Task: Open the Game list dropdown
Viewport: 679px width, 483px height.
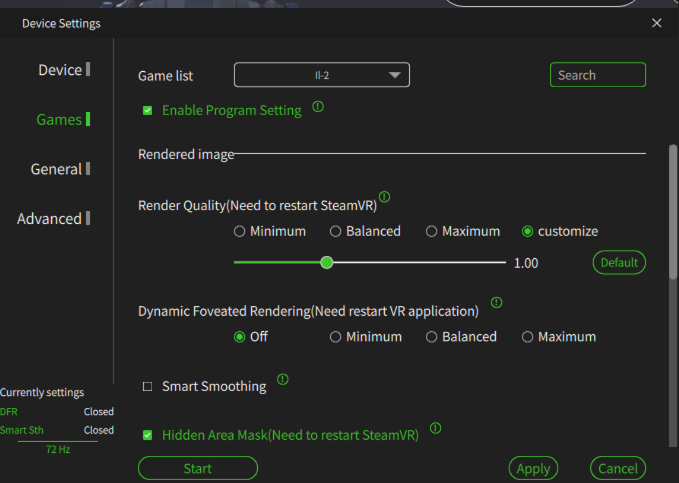Action: (322, 75)
